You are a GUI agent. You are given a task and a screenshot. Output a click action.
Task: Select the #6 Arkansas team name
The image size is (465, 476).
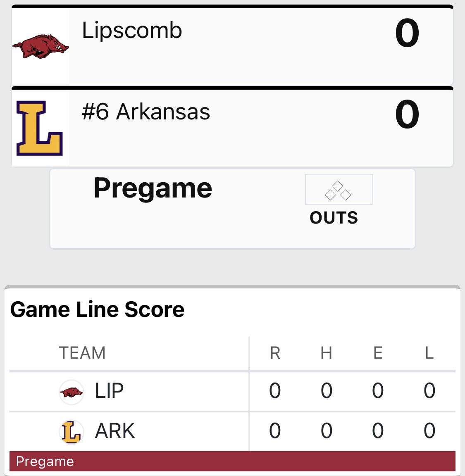pyautogui.click(x=146, y=112)
